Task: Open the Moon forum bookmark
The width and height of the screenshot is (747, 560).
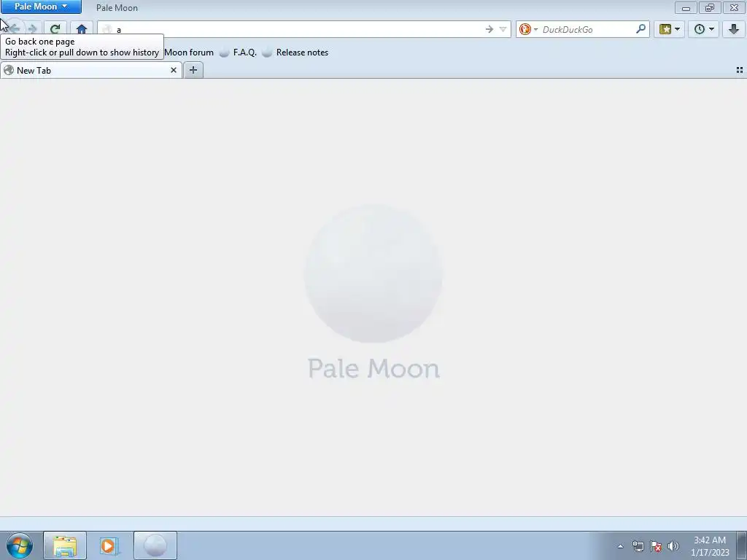Action: point(189,52)
